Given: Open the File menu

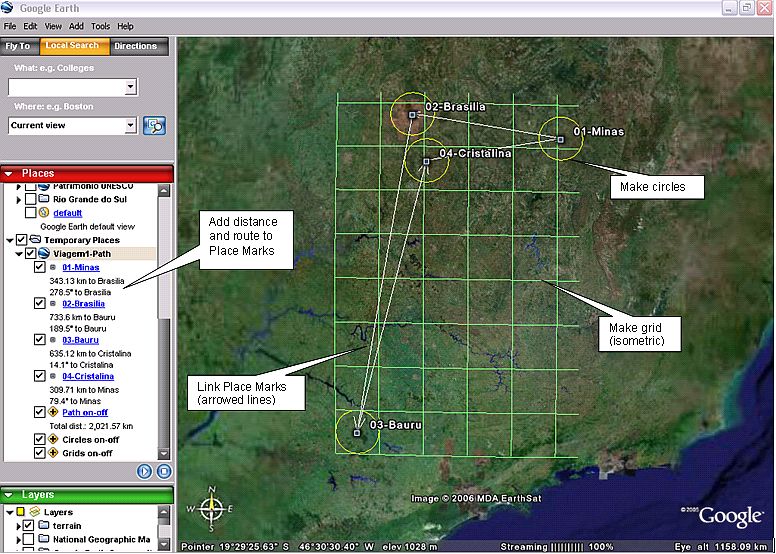Looking at the screenshot, I should tap(9, 26).
